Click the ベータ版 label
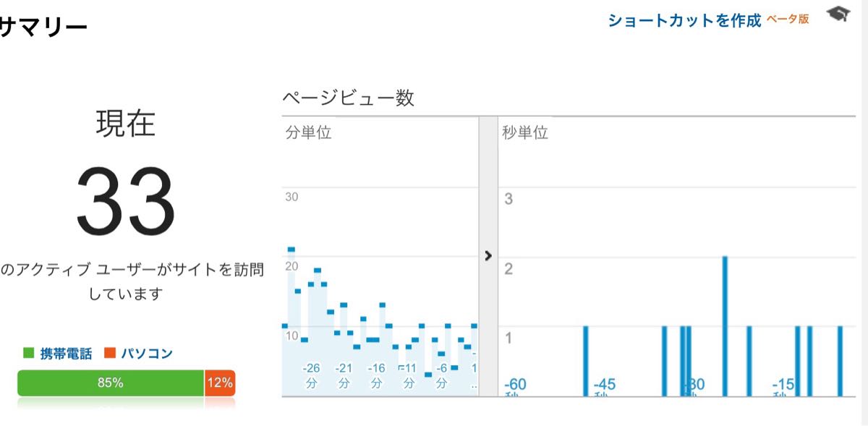This screenshot has width=868, height=426. click(788, 20)
